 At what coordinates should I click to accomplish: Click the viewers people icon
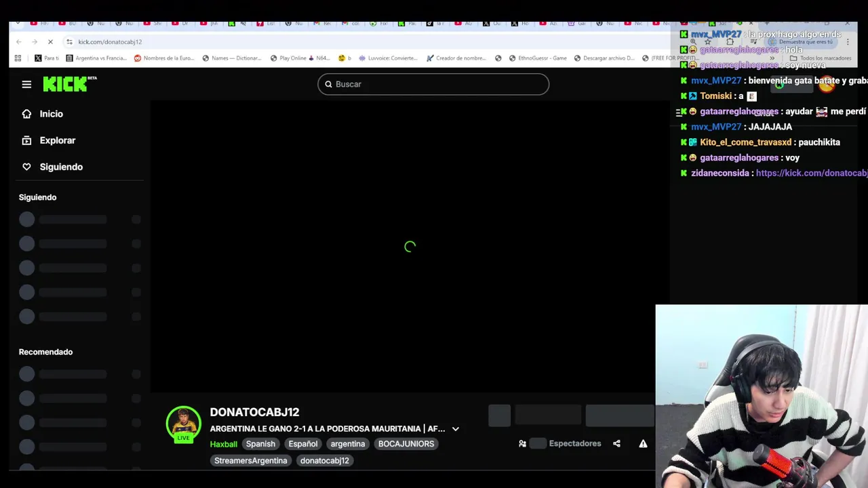pyautogui.click(x=522, y=444)
